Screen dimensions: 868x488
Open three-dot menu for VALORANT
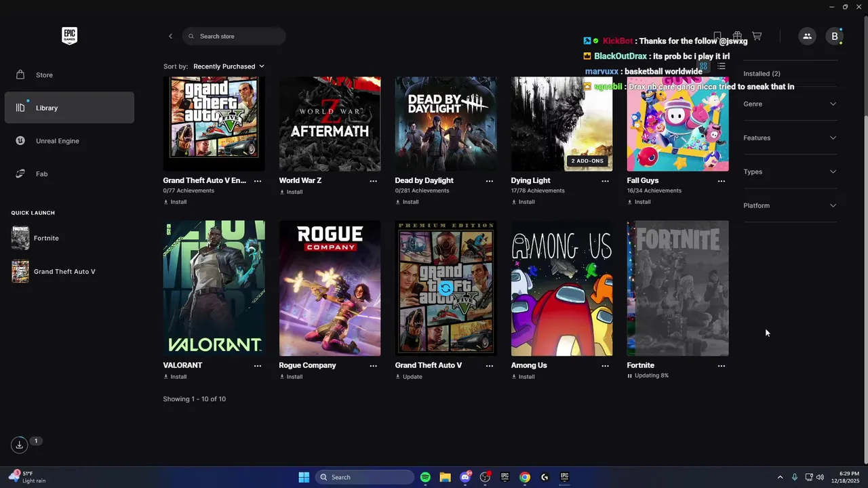[x=258, y=365]
